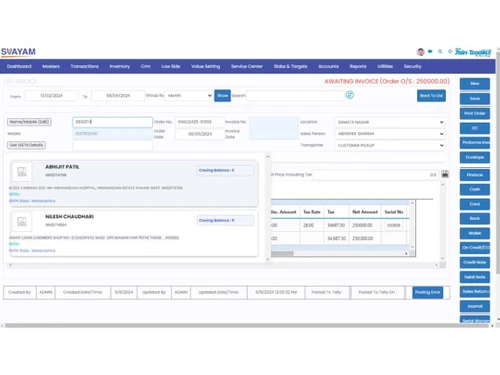Open the Utilities menu
Viewport: 500px width, 375px height.
(x=385, y=66)
